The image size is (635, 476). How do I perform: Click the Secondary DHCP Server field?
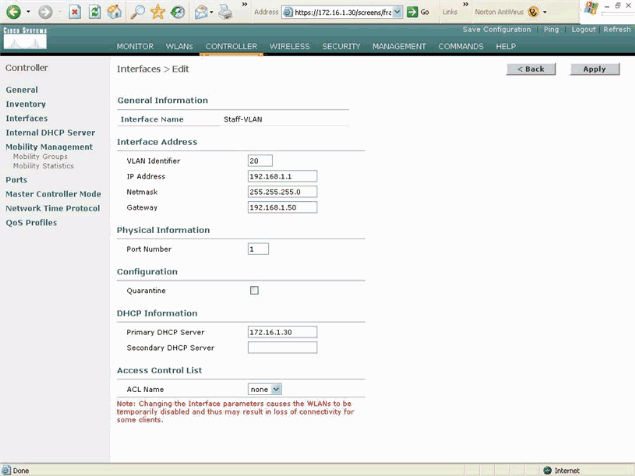tap(282, 348)
